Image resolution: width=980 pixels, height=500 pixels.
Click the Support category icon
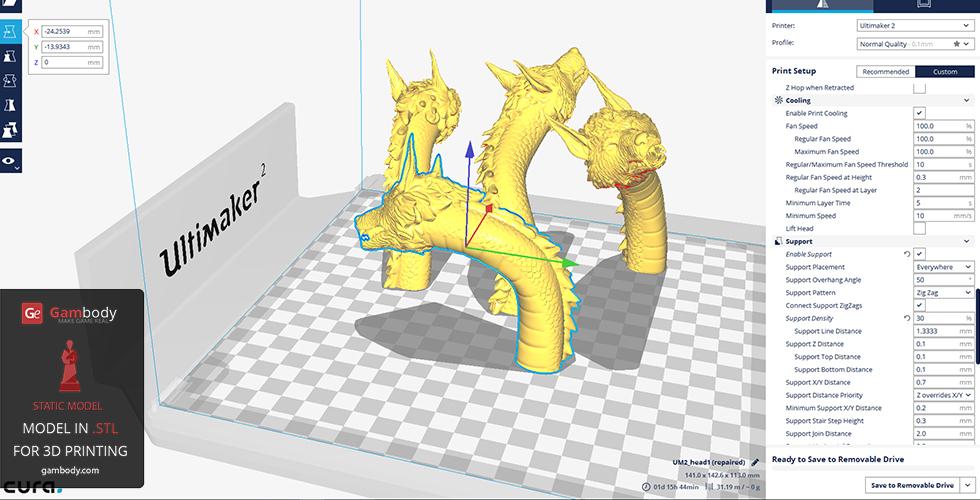point(778,241)
